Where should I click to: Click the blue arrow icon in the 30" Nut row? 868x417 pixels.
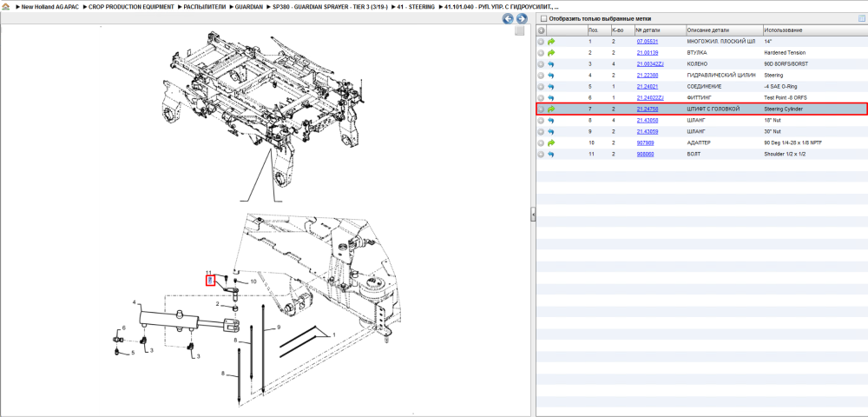pyautogui.click(x=551, y=132)
